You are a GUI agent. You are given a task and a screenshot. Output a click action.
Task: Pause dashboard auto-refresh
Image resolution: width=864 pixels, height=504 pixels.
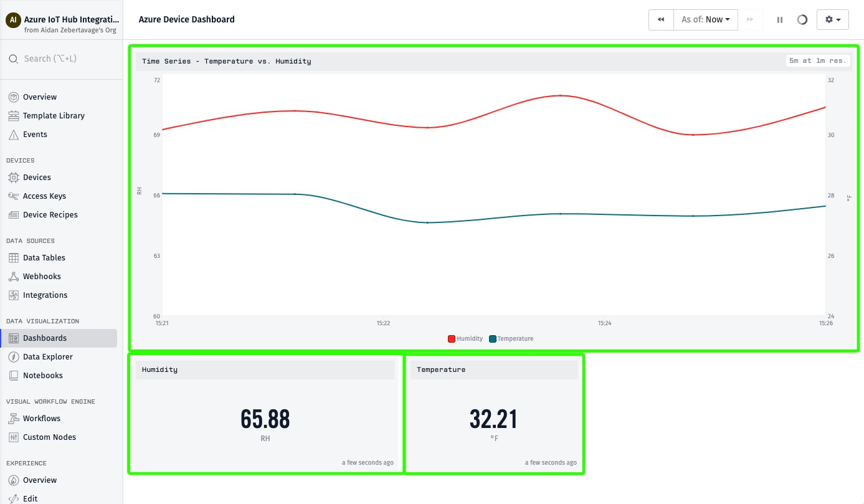click(x=780, y=20)
